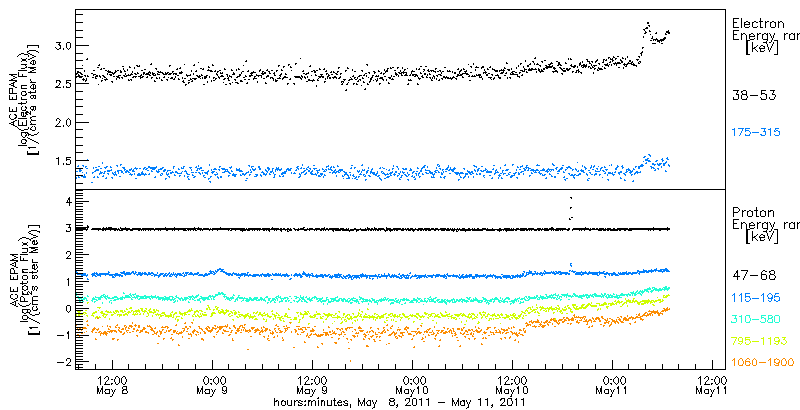Click the 0:00 tick label above May10
This screenshot has width=800, height=410.
(x=414, y=380)
